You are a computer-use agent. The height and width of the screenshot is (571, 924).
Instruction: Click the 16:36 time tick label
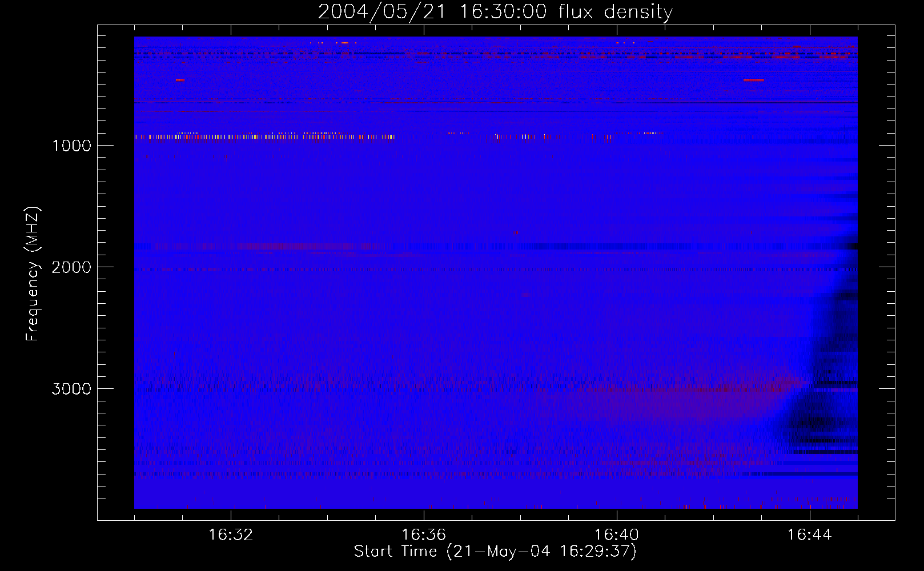tap(424, 535)
